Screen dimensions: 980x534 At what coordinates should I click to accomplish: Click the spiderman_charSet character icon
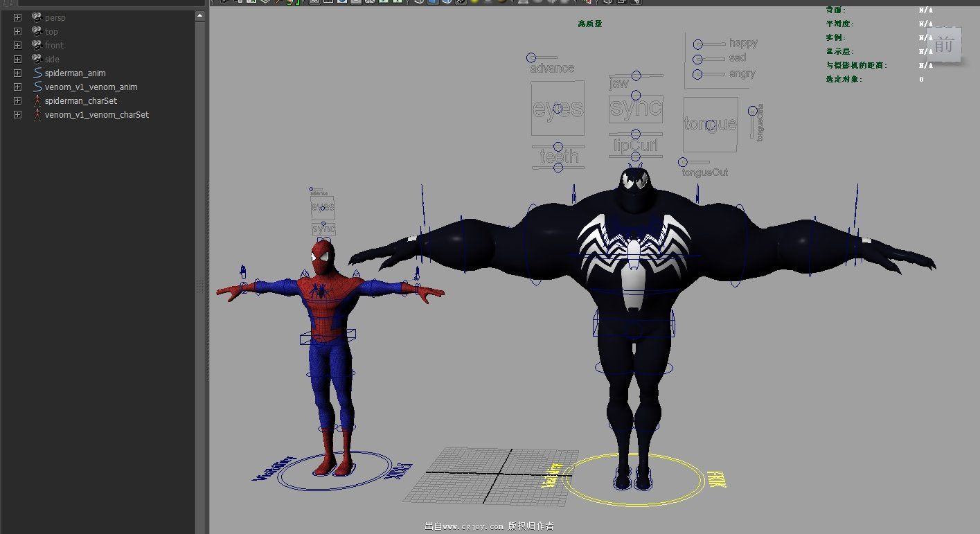(37, 100)
